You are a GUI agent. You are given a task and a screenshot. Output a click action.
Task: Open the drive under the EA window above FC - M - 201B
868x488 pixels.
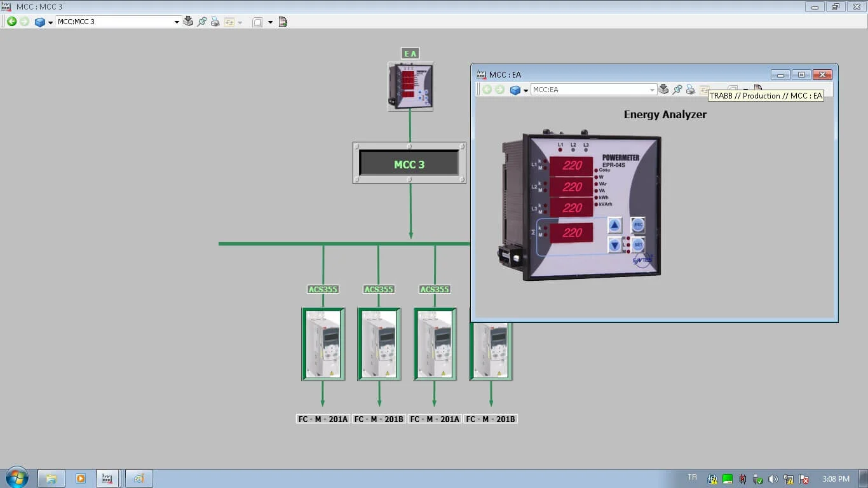click(491, 351)
